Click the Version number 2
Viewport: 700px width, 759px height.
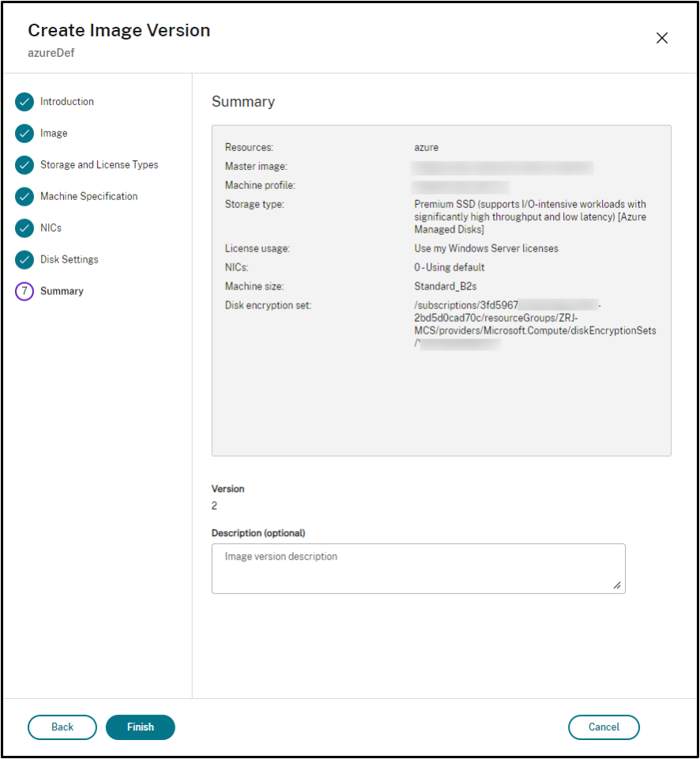tap(214, 506)
